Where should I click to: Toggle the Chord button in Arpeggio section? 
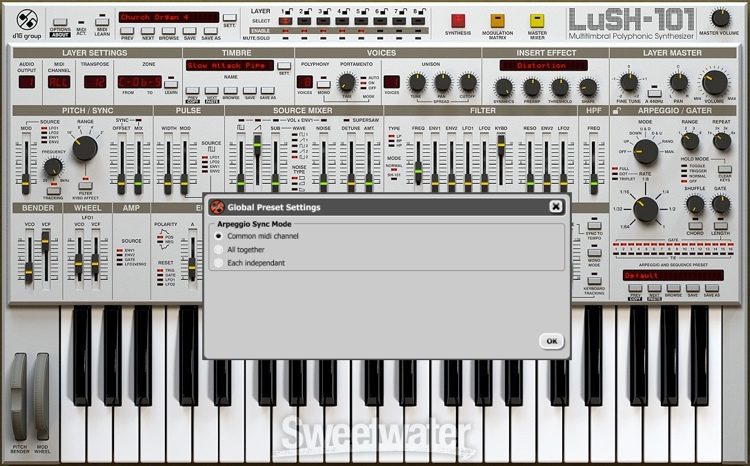click(695, 226)
